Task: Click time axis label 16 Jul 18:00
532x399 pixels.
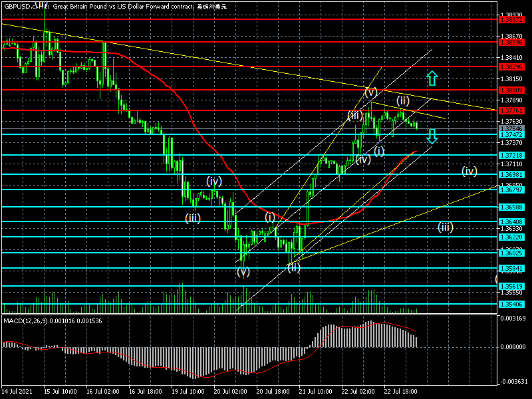Action: pyautogui.click(x=145, y=391)
